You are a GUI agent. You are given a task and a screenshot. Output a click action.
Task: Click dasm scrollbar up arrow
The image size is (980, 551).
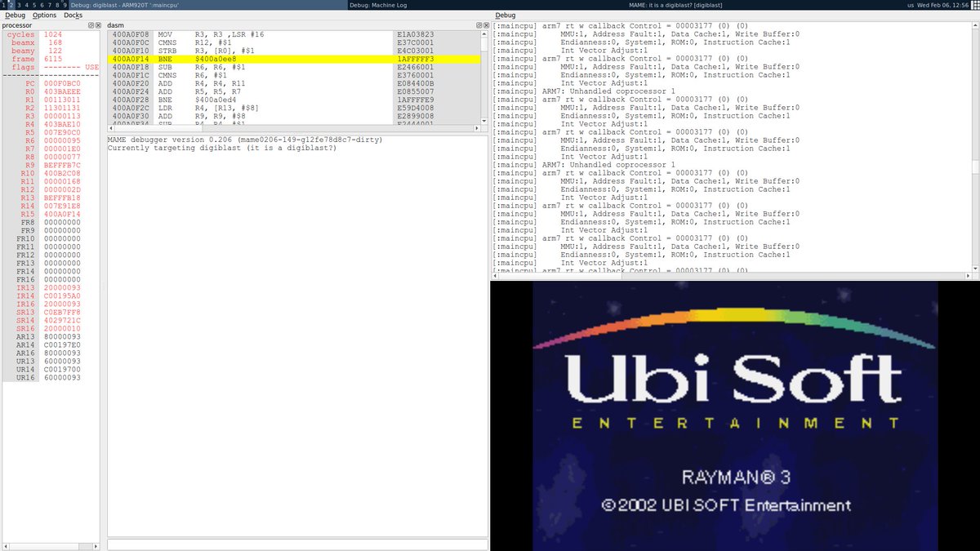click(x=485, y=35)
